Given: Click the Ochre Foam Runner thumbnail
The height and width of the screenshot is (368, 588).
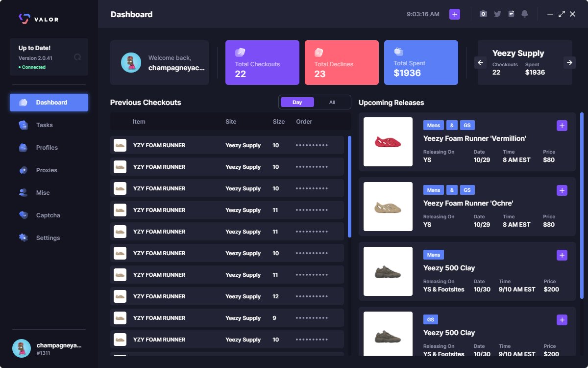Looking at the screenshot, I should pos(388,207).
